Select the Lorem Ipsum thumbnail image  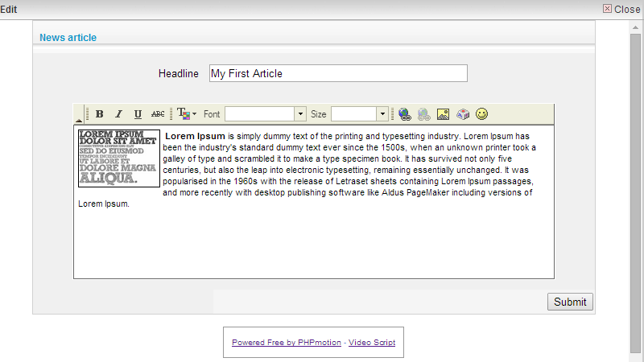[119, 158]
